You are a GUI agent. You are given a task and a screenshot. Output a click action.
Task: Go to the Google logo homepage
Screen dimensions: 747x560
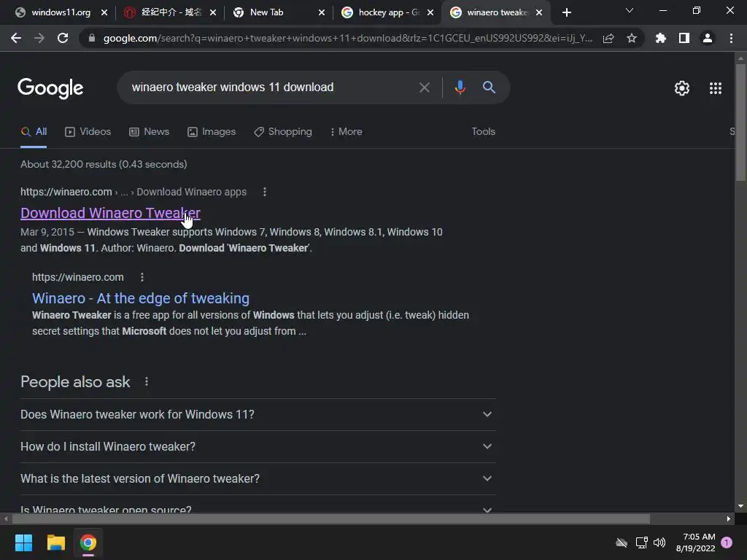click(50, 88)
